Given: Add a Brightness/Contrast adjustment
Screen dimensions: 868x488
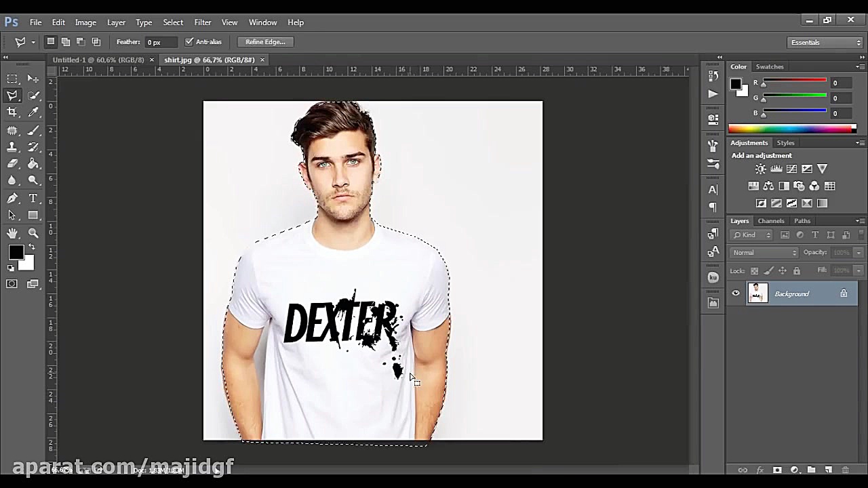Looking at the screenshot, I should [760, 169].
